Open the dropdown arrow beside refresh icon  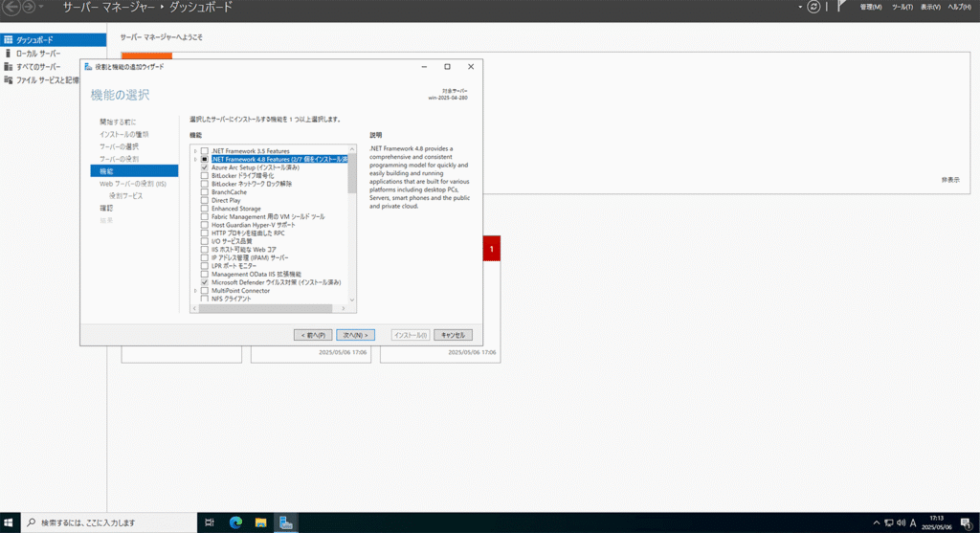(800, 7)
